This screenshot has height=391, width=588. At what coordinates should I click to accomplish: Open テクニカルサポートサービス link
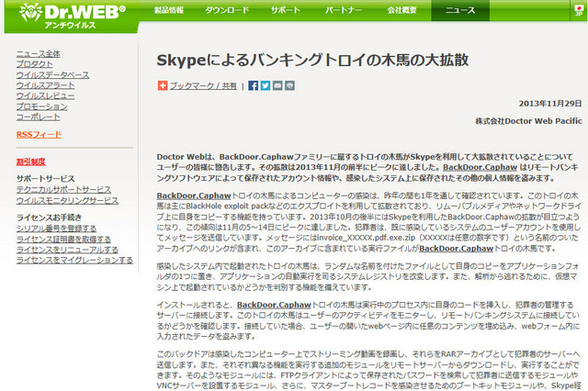(x=63, y=190)
